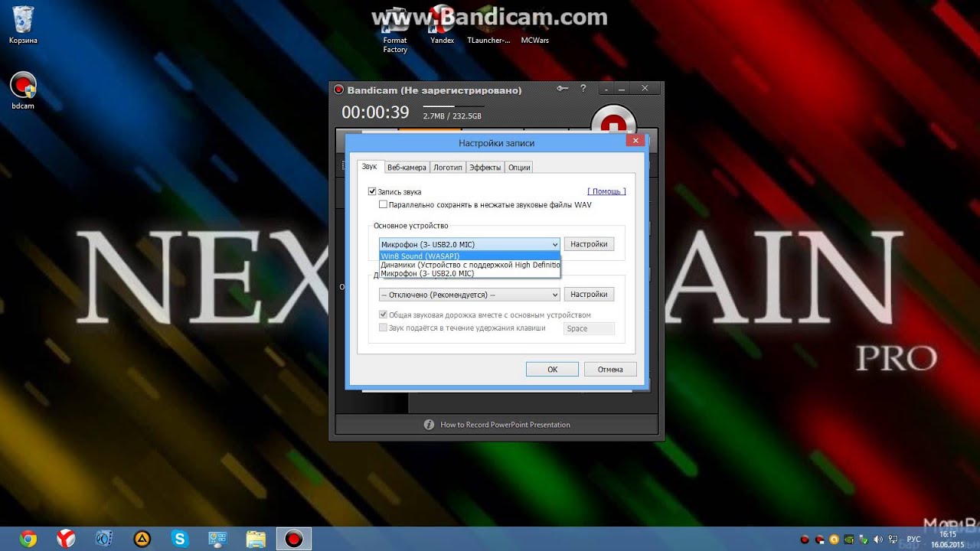Screen dimensions: 980x551
Task: Click the Bandicam icon in the taskbar
Action: click(x=293, y=539)
